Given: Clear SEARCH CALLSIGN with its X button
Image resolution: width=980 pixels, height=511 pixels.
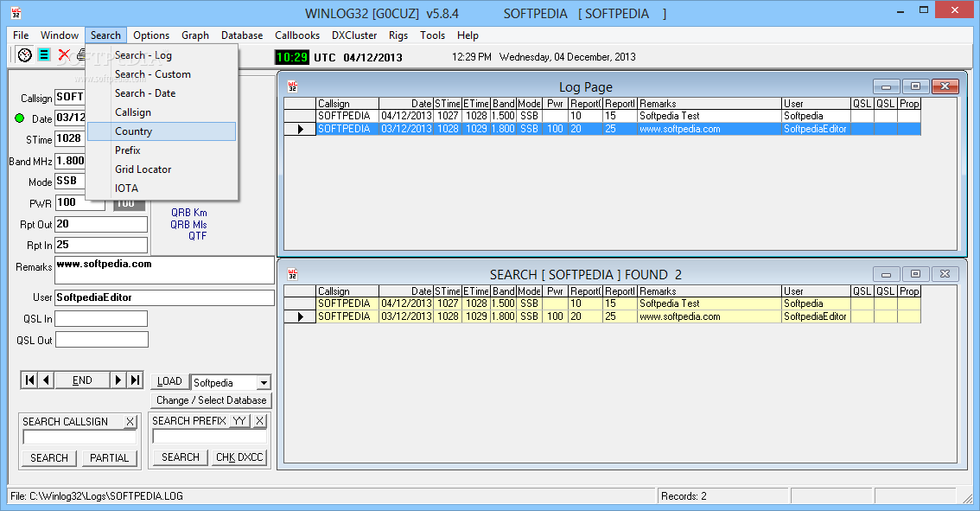Looking at the screenshot, I should point(130,422).
